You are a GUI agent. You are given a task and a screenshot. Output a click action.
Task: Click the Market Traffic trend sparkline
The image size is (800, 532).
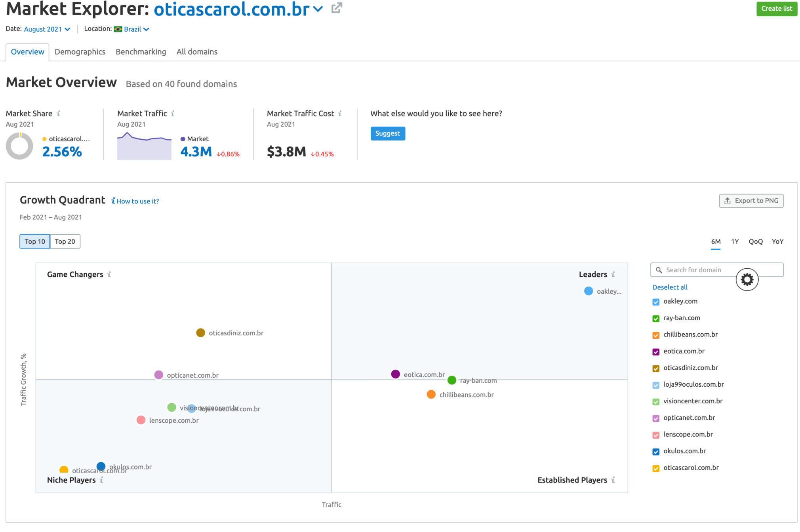(x=144, y=146)
